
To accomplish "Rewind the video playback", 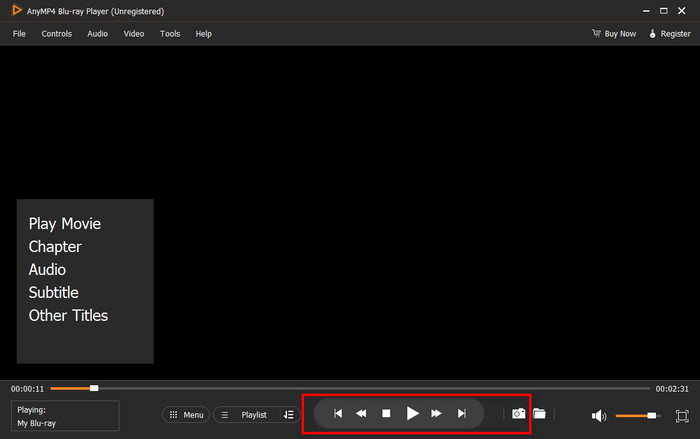I will [361, 414].
